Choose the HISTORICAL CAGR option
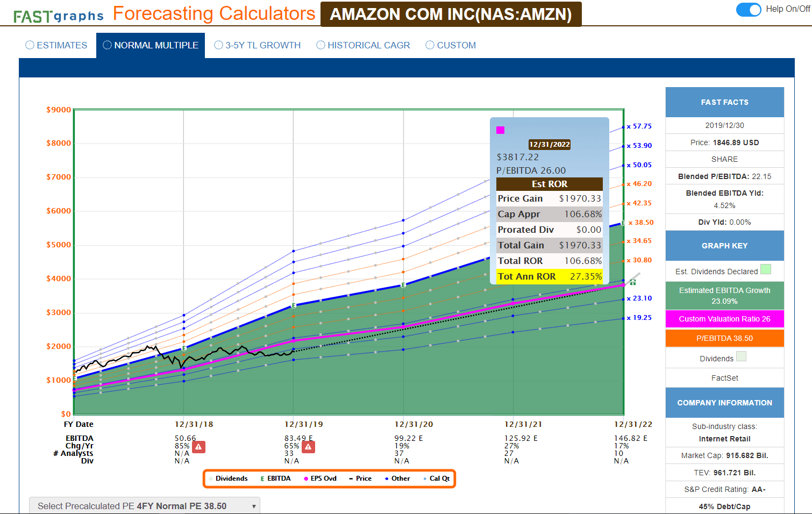This screenshot has height=514, width=812. (363, 45)
